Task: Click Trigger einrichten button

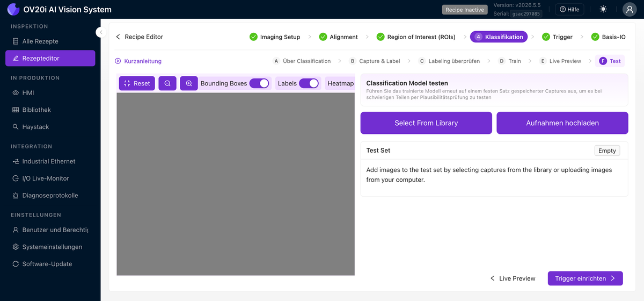Action: click(585, 278)
